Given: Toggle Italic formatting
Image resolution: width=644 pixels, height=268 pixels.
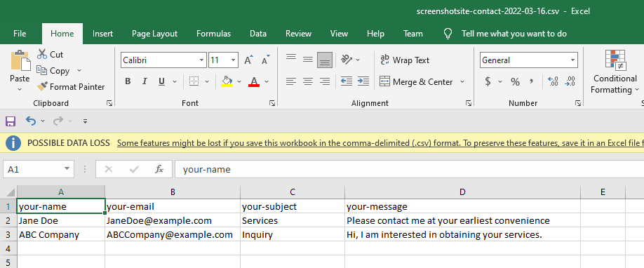Looking at the screenshot, I should tap(145, 81).
